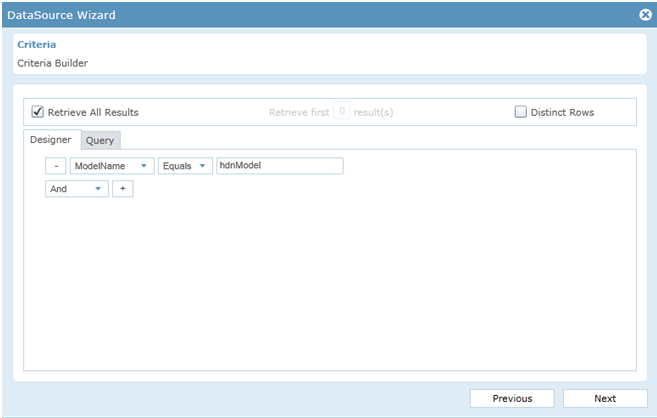Click the Criteria heading text
657x418 pixels.
coord(36,44)
